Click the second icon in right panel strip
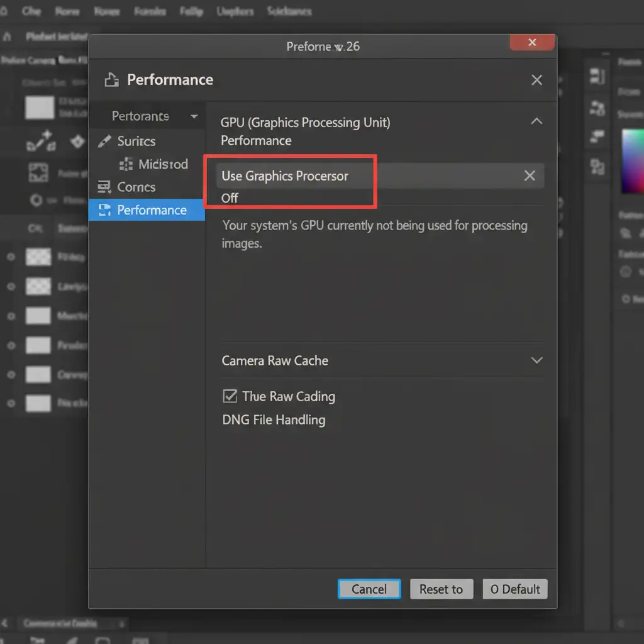 (597, 108)
